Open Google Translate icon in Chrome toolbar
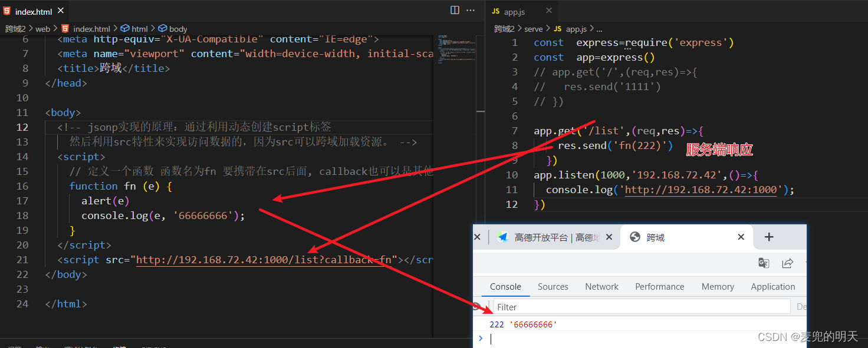The height and width of the screenshot is (348, 868). pyautogui.click(x=764, y=263)
